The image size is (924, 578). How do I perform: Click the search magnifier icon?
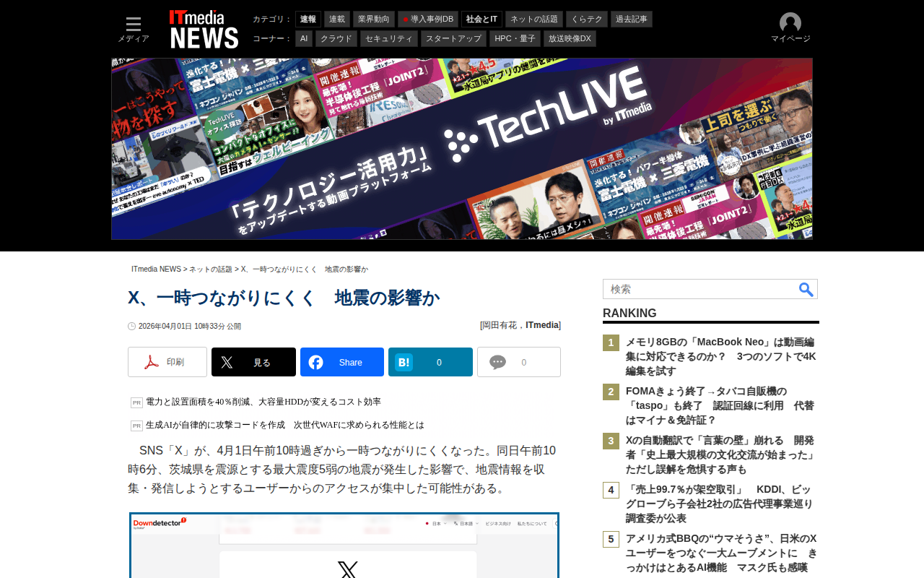click(x=806, y=289)
